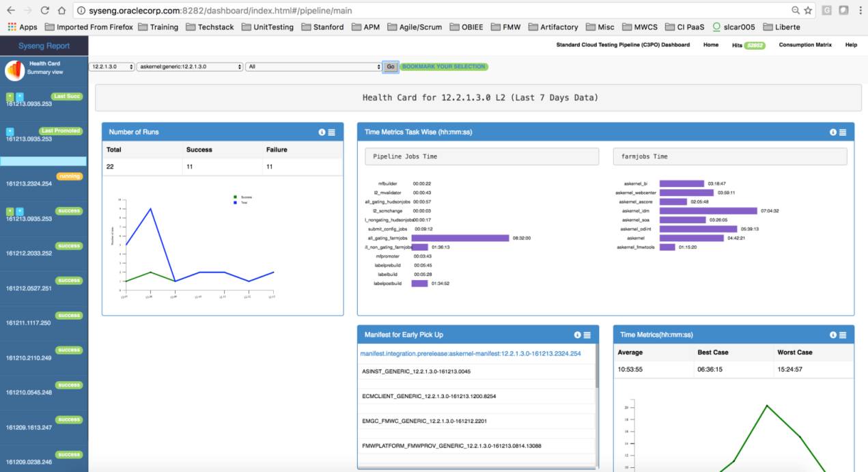The height and width of the screenshot is (472, 868).
Task: Select Home in the top navigation
Action: tap(710, 45)
